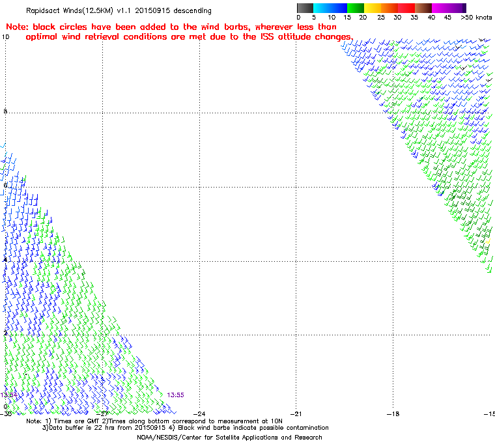Click the '>50 knots' legend label
This screenshot has width=495, height=448.
(476, 18)
